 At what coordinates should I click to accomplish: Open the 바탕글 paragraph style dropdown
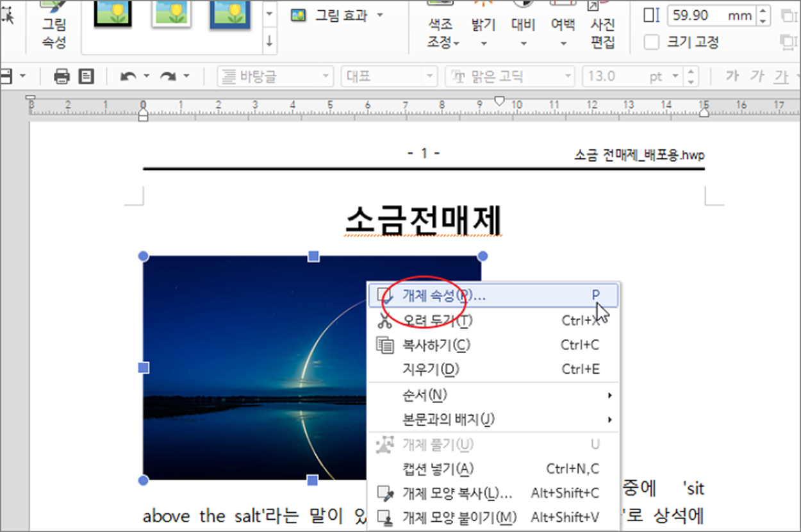click(x=275, y=77)
